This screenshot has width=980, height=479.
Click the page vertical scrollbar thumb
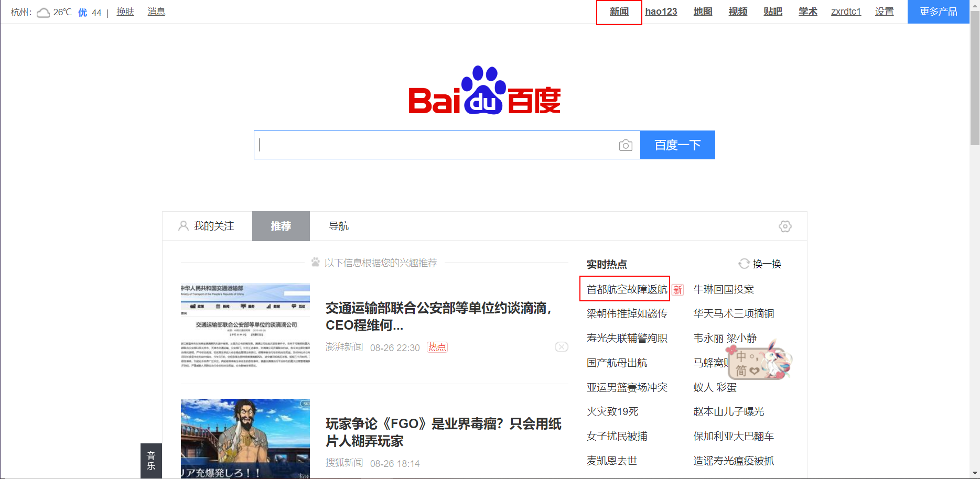click(975, 78)
